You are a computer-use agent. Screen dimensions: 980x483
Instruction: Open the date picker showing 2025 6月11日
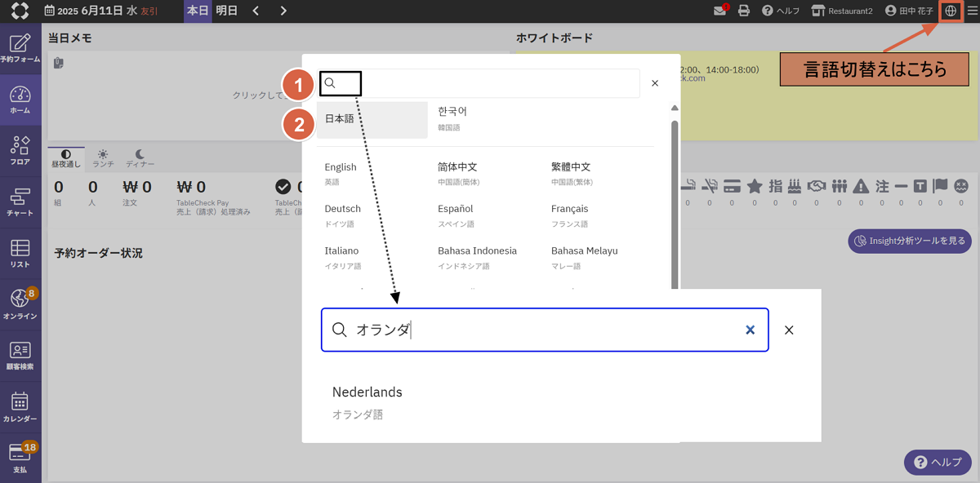[x=101, y=11]
